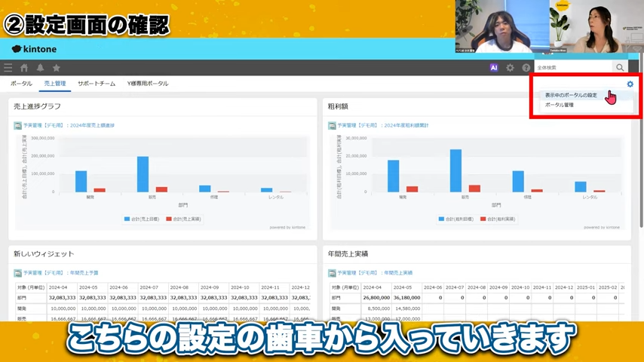Open the サポートチーム tab

tap(97, 84)
